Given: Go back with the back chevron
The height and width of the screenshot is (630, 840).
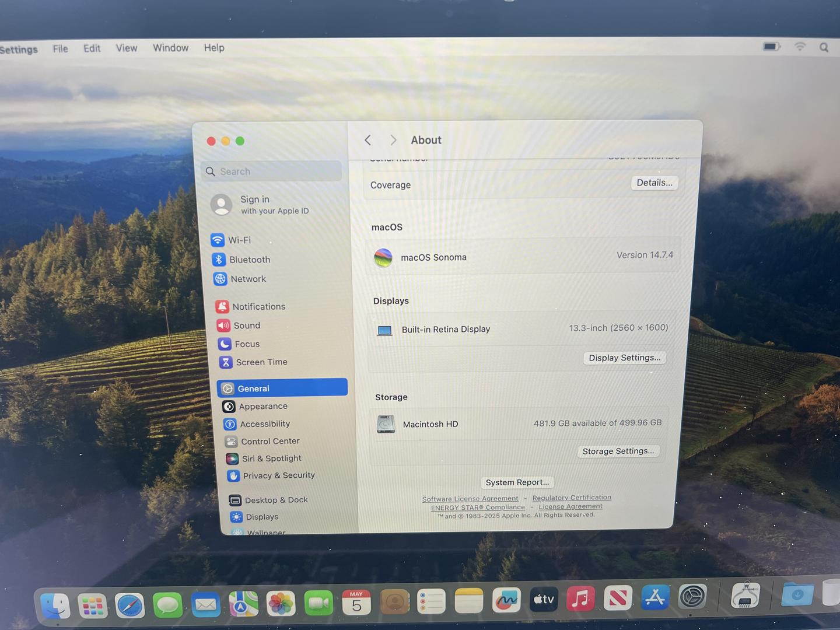Looking at the screenshot, I should click(x=367, y=140).
